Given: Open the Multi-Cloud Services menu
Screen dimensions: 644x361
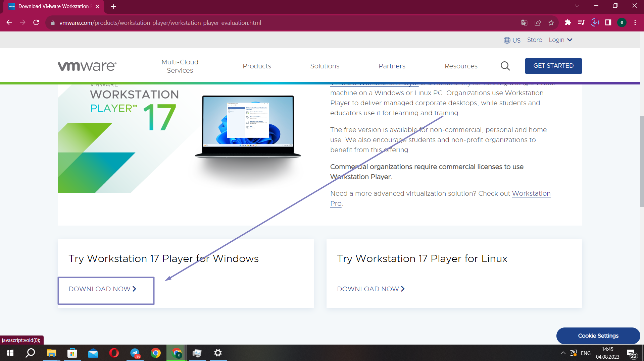Looking at the screenshot, I should point(180,66).
